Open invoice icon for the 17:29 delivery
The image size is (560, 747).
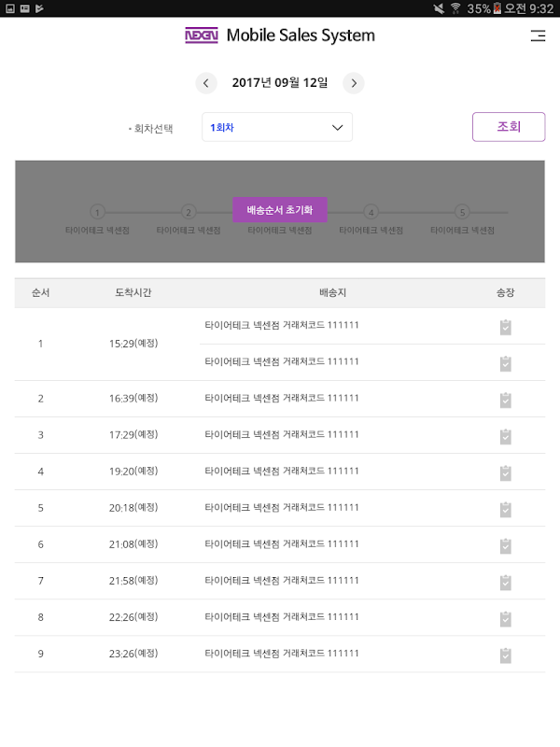(505, 436)
